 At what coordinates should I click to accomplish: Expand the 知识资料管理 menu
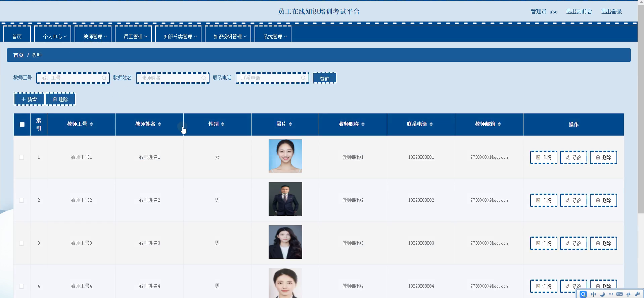228,34
